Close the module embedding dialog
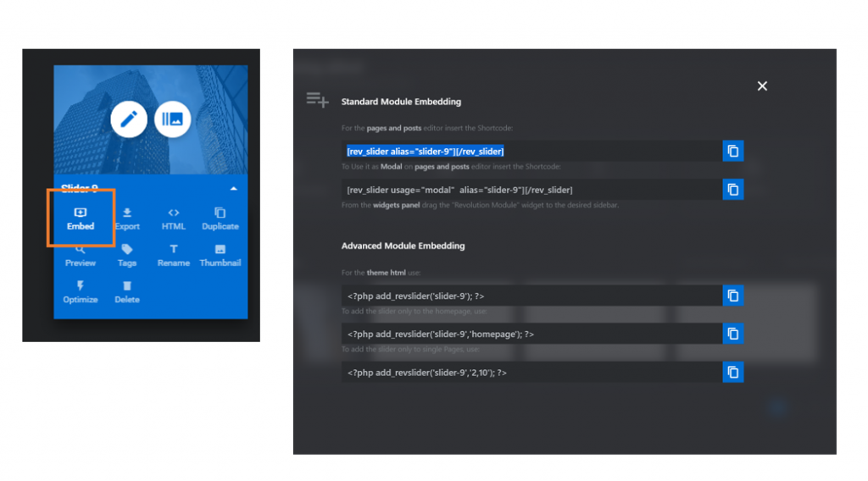Image resolution: width=868 pixels, height=481 pixels. (762, 86)
